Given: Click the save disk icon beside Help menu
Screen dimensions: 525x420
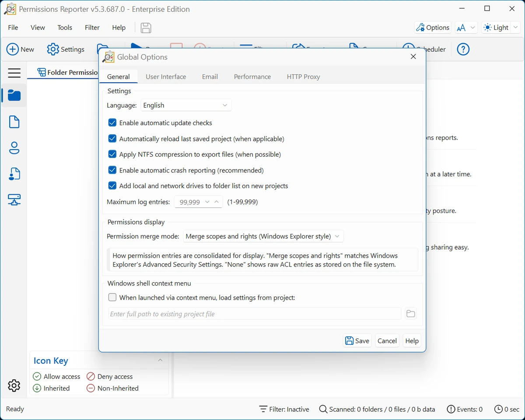Looking at the screenshot, I should pos(146,28).
